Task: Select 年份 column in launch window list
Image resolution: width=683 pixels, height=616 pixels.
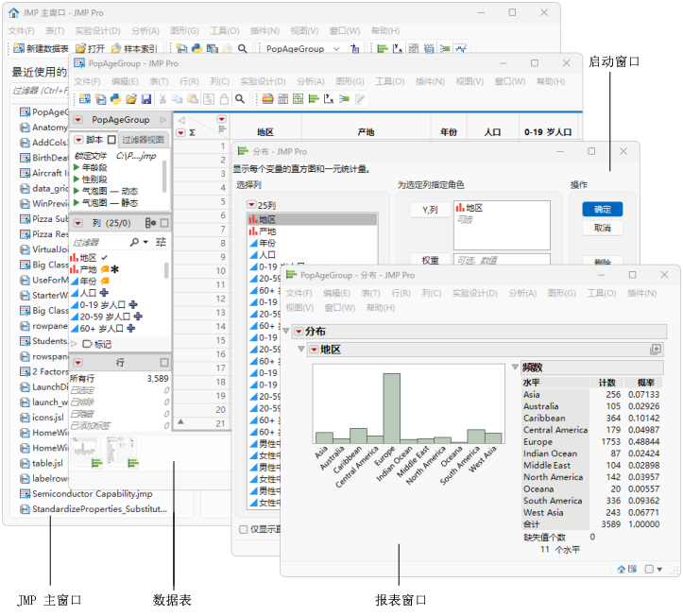Action: coord(266,243)
